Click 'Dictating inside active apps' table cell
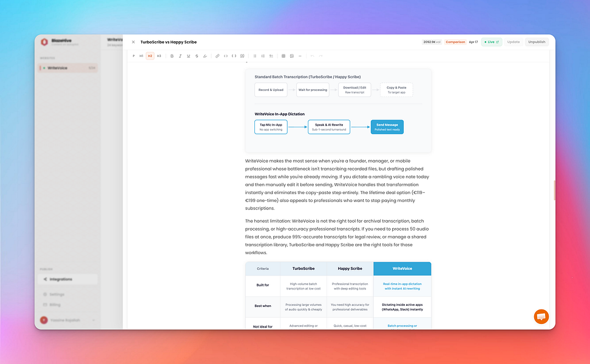590x364 pixels. pyautogui.click(x=402, y=307)
